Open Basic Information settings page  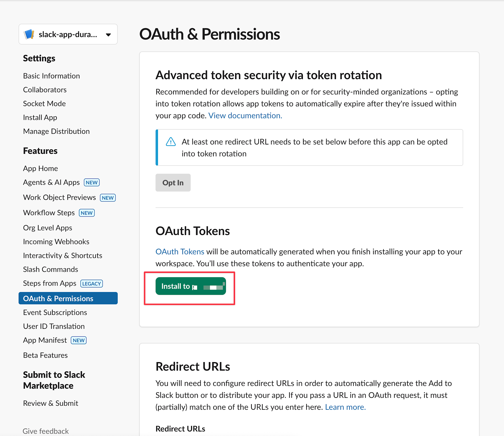pos(51,76)
